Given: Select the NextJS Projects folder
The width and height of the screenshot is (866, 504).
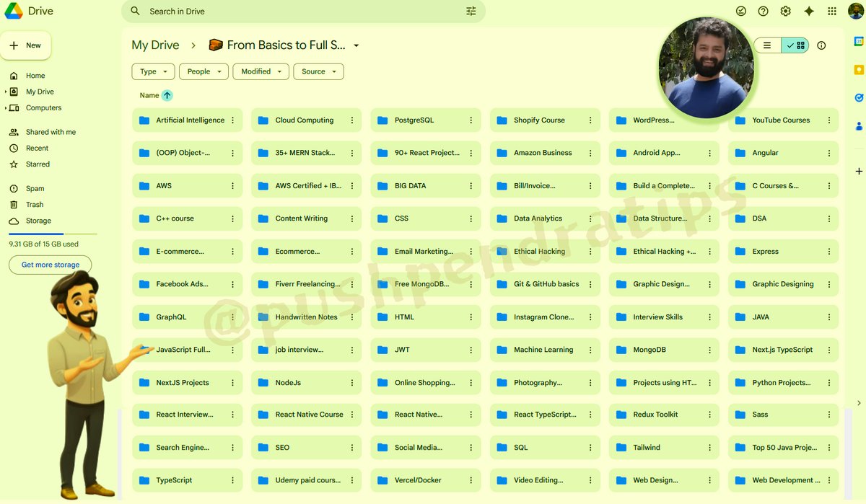Looking at the screenshot, I should (187, 383).
